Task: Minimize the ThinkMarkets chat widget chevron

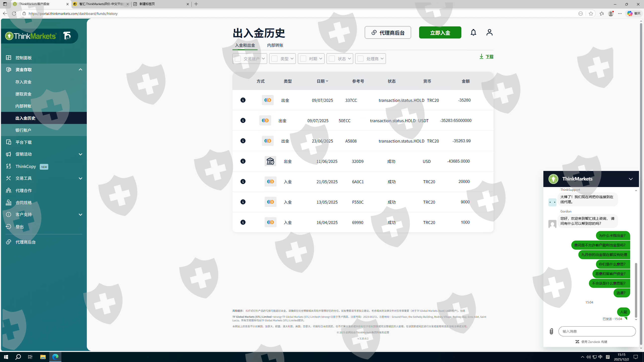Action: (x=631, y=179)
